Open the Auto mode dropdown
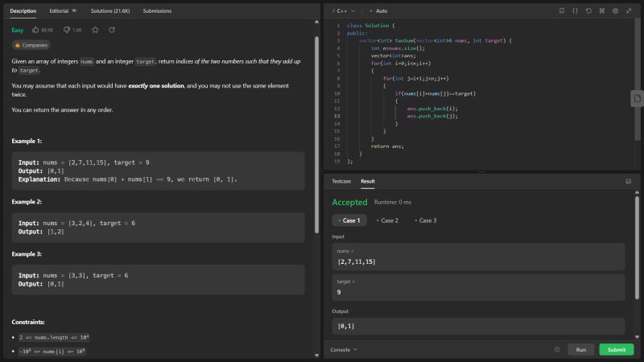The height and width of the screenshot is (362, 644). (382, 11)
